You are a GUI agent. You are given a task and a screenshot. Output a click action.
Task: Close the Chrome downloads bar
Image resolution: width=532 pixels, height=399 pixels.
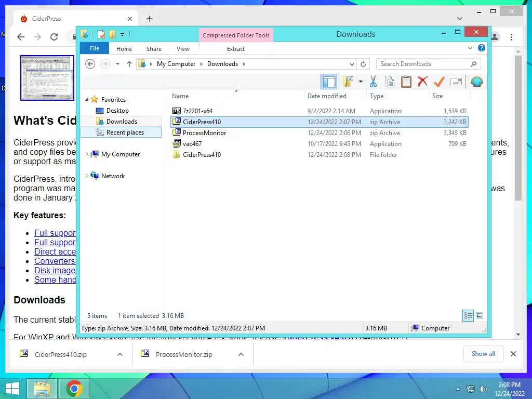513,354
